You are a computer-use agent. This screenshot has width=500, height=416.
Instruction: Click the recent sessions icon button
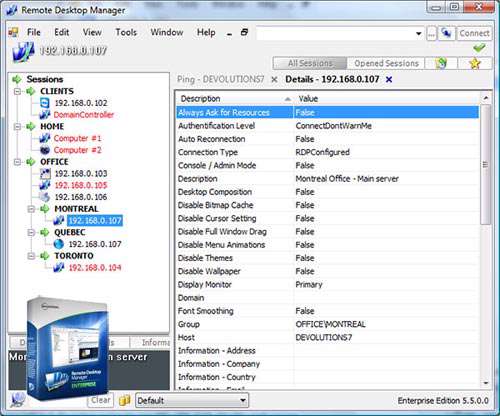(441, 63)
